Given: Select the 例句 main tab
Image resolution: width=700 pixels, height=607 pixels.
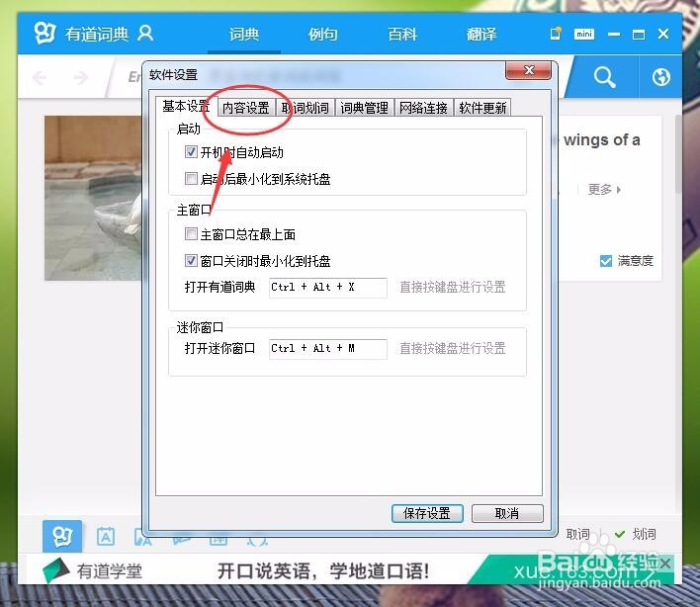Looking at the screenshot, I should (x=322, y=34).
